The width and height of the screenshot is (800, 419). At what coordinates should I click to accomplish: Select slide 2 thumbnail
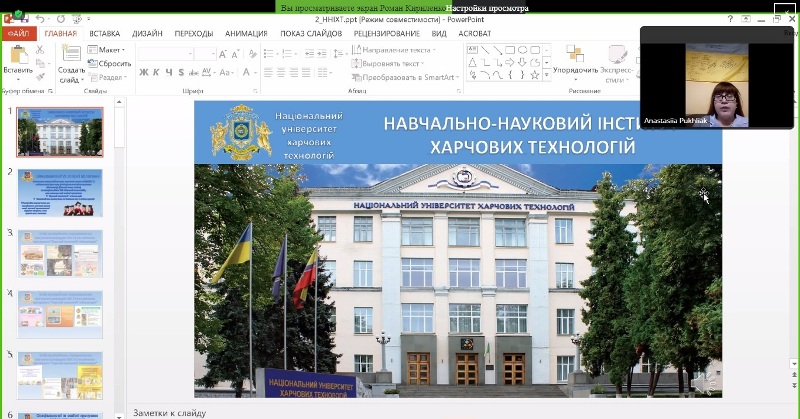pyautogui.click(x=60, y=193)
